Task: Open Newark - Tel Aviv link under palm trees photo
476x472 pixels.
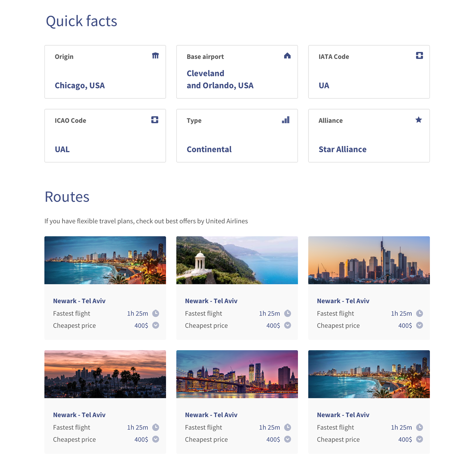Action: coord(79,415)
